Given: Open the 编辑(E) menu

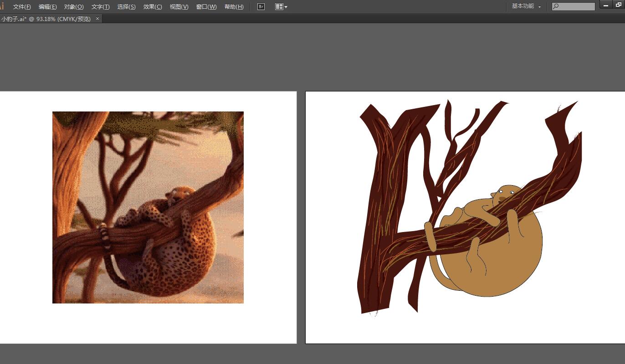Looking at the screenshot, I should click(x=48, y=7).
